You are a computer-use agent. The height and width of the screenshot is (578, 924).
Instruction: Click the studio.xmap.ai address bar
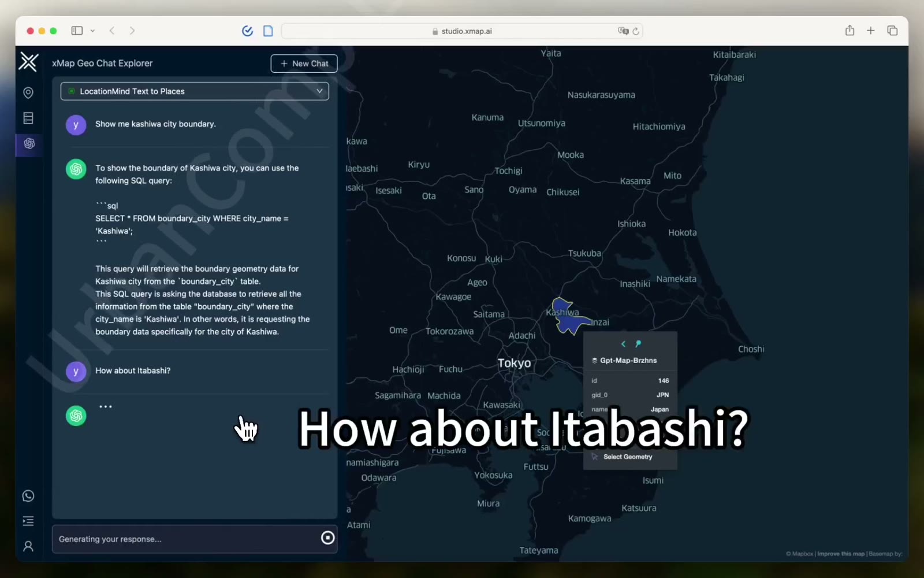tap(462, 31)
